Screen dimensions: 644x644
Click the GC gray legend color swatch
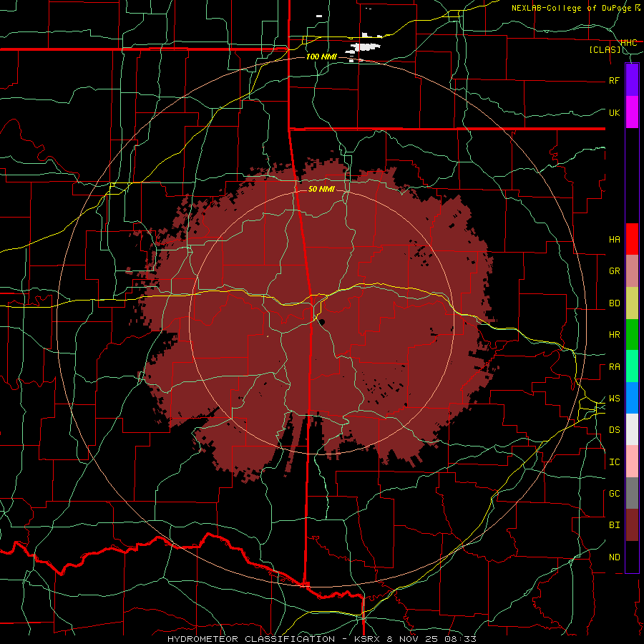tap(632, 493)
